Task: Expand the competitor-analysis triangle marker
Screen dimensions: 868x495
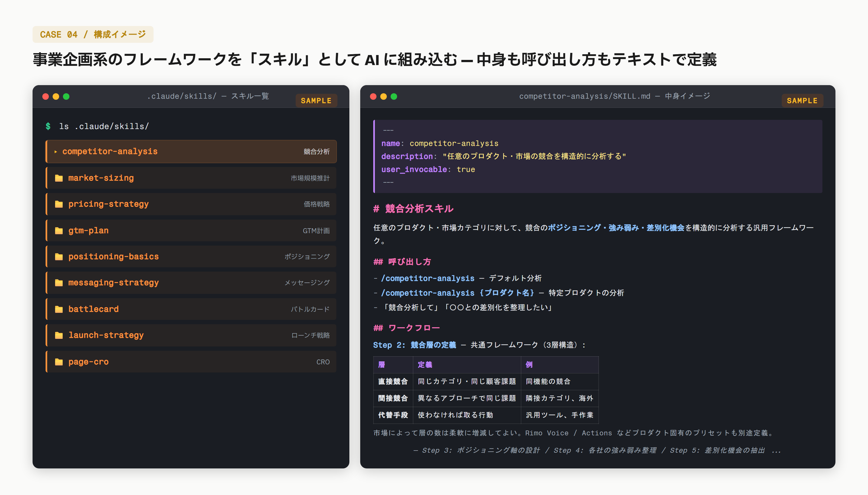Action: click(x=56, y=152)
